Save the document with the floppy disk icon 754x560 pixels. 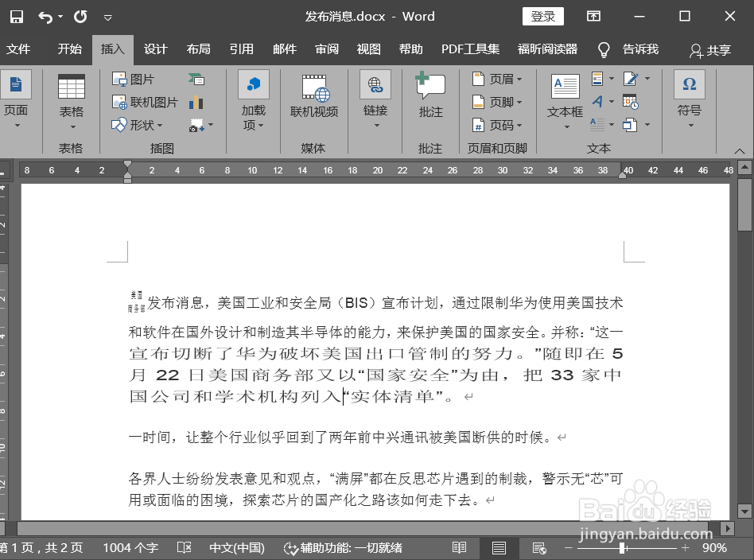click(x=17, y=17)
